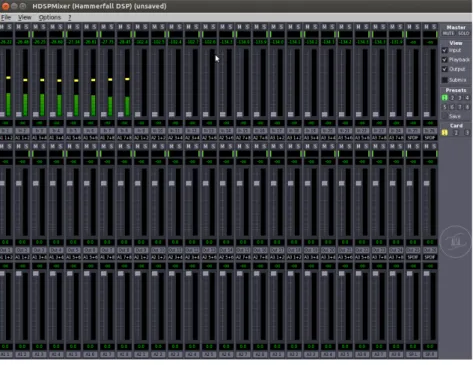Open the A1 7+8 routing selector under Out 8
The image size is (473, 365).
click(x=124, y=257)
